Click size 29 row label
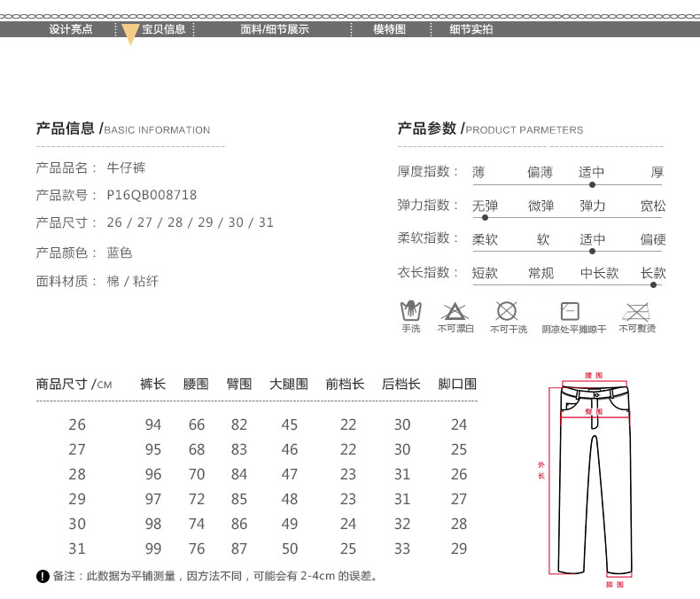The image size is (700, 599). (x=77, y=499)
